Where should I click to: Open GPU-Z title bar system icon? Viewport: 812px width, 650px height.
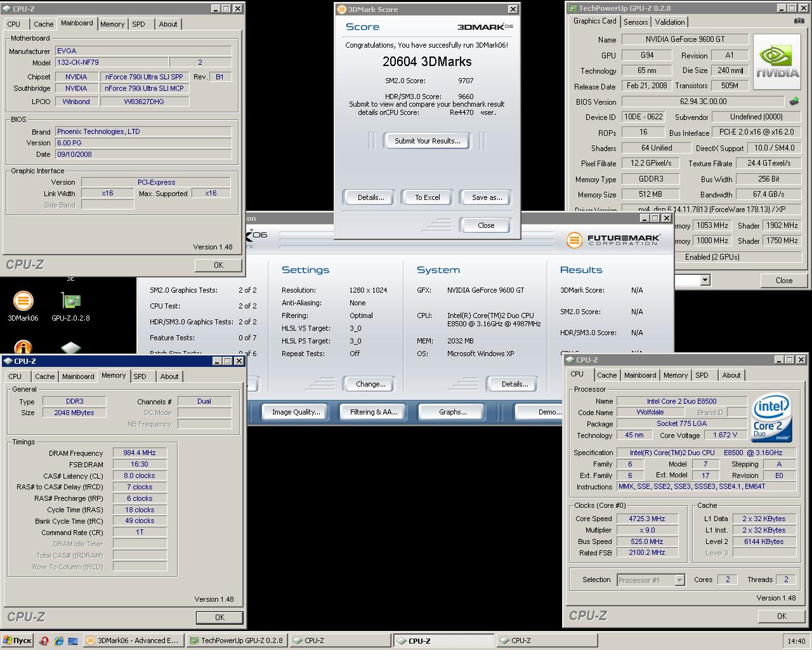click(x=573, y=8)
